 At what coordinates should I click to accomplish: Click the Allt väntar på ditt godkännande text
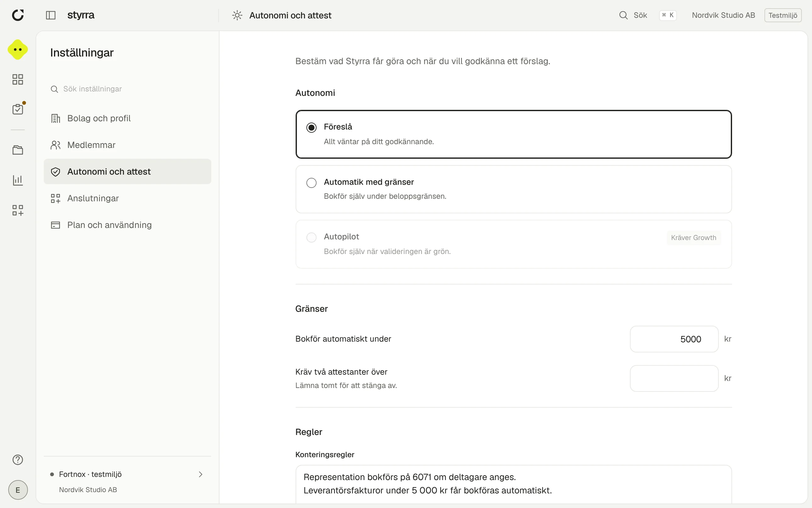click(379, 142)
